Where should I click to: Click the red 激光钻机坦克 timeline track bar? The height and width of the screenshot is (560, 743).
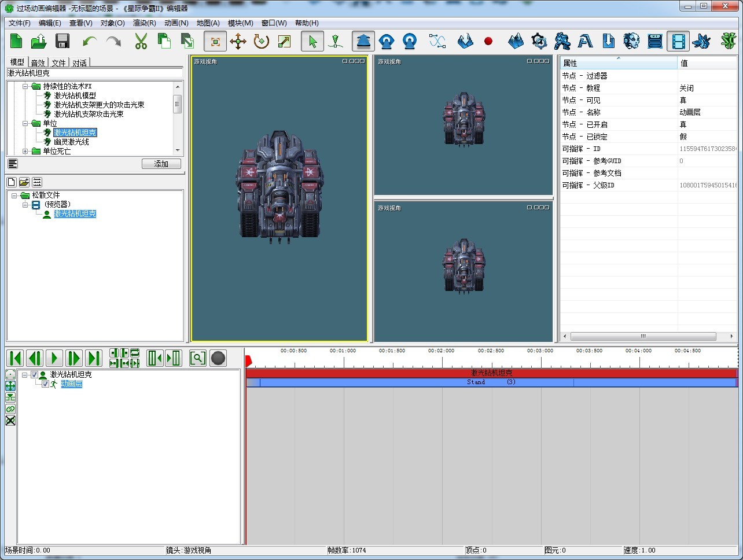492,373
